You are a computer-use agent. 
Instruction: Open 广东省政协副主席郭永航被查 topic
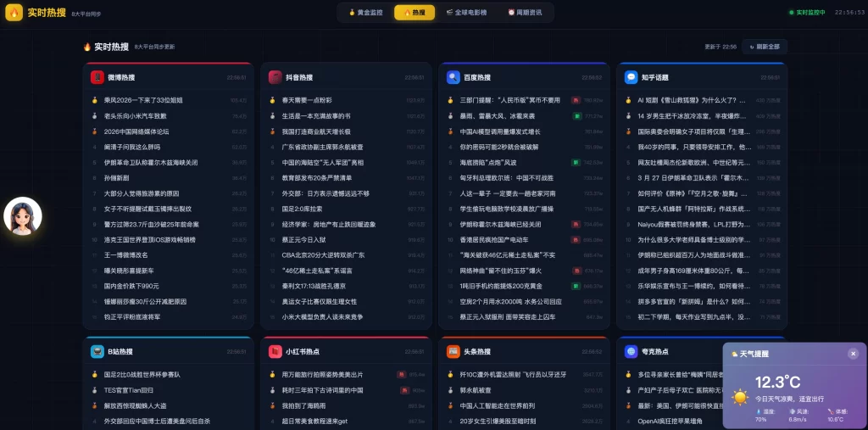pos(323,147)
